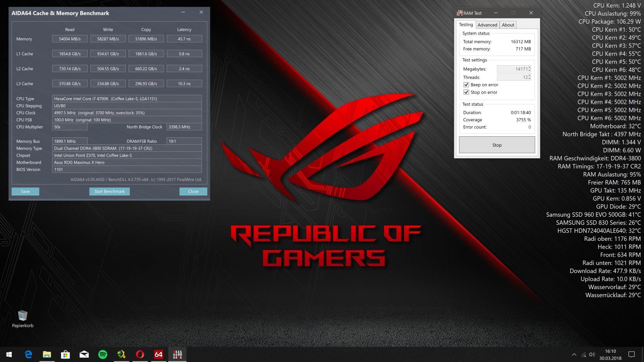Screen dimensions: 644x362
Task: Open Microsoft Store taskbar icon
Action: [65, 354]
